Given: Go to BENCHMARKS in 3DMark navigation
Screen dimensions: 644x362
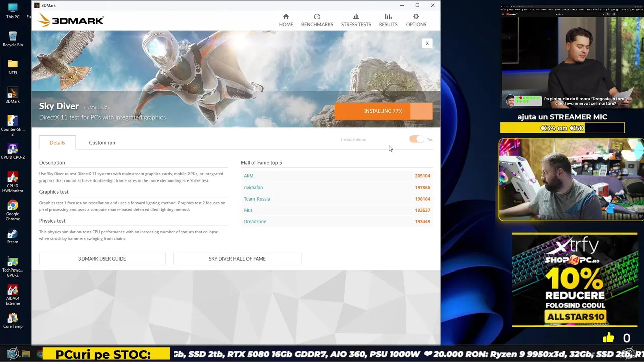Looking at the screenshot, I should click(317, 20).
